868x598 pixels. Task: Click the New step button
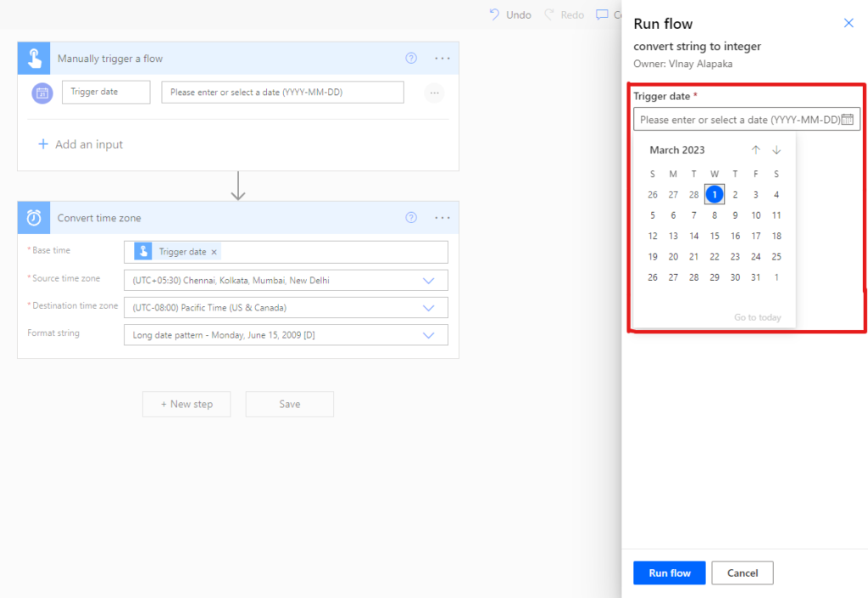(186, 405)
